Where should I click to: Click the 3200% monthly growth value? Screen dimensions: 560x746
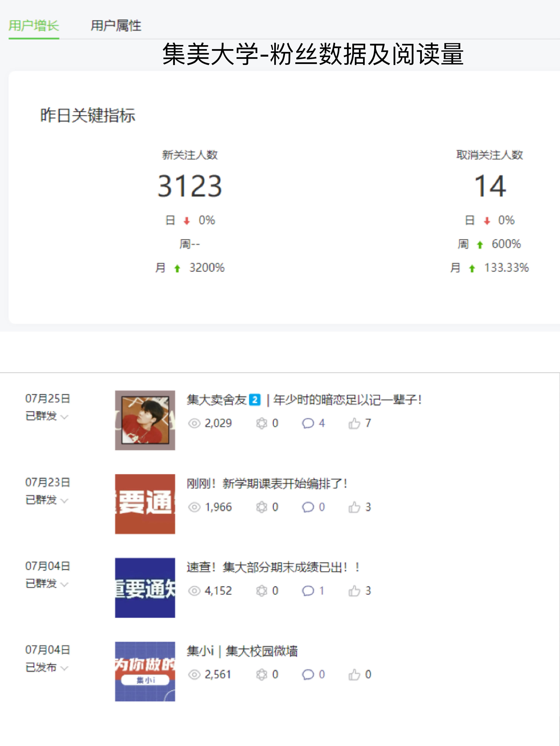[x=207, y=268]
